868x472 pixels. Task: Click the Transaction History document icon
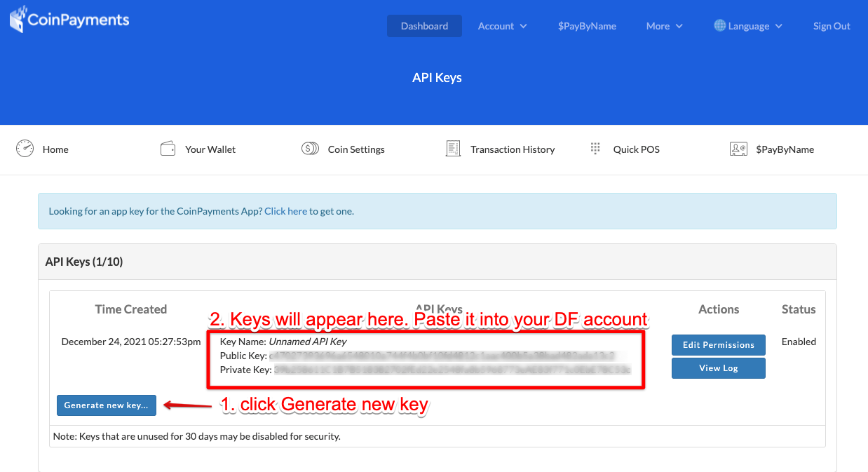pyautogui.click(x=453, y=149)
